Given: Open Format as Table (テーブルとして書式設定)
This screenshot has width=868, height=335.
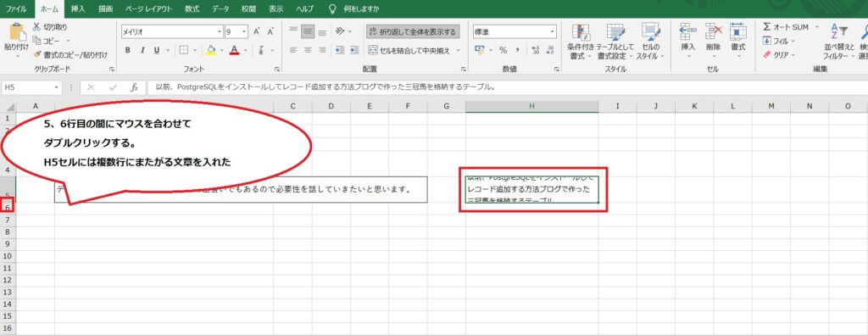Looking at the screenshot, I should [615, 42].
